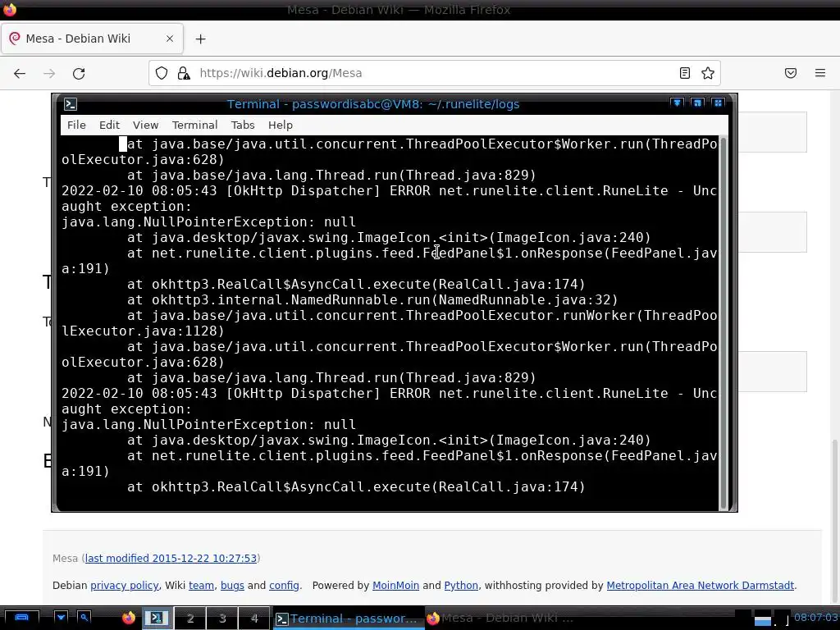840x630 pixels.
Task: Click last 'RealCall.java:174' line in terminal
Action: [x=356, y=486]
